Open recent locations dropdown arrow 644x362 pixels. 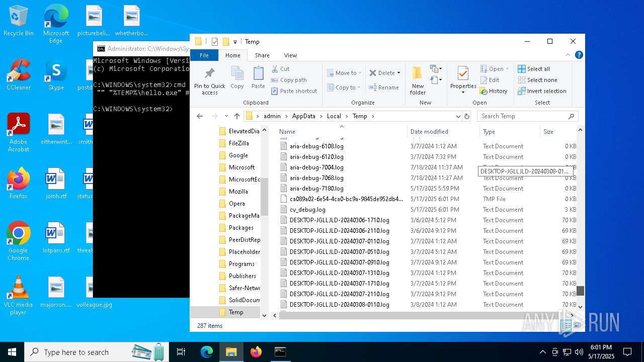(226, 116)
